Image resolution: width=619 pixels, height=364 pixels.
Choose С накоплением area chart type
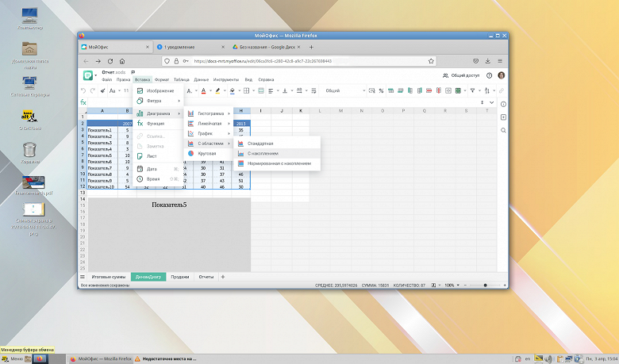[263, 153]
